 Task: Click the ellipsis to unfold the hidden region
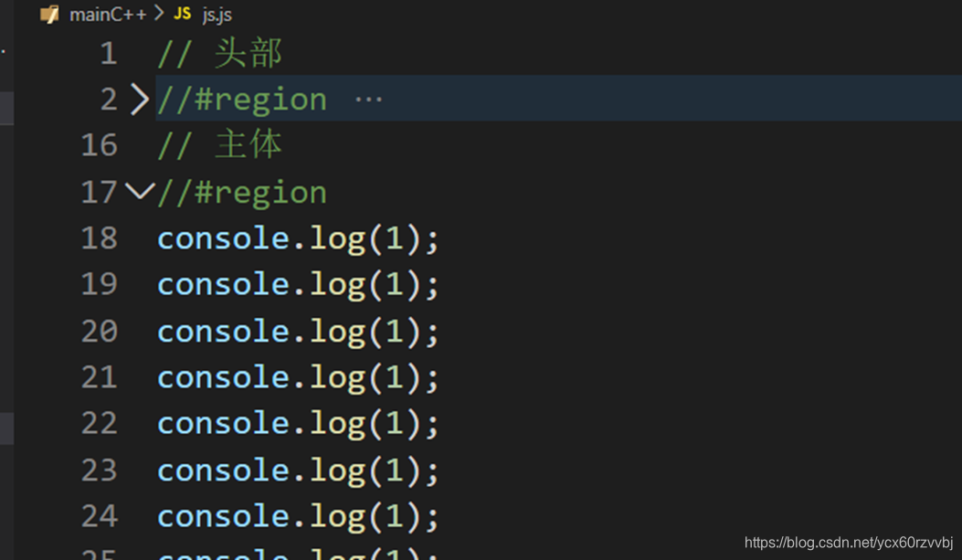pyautogui.click(x=367, y=99)
